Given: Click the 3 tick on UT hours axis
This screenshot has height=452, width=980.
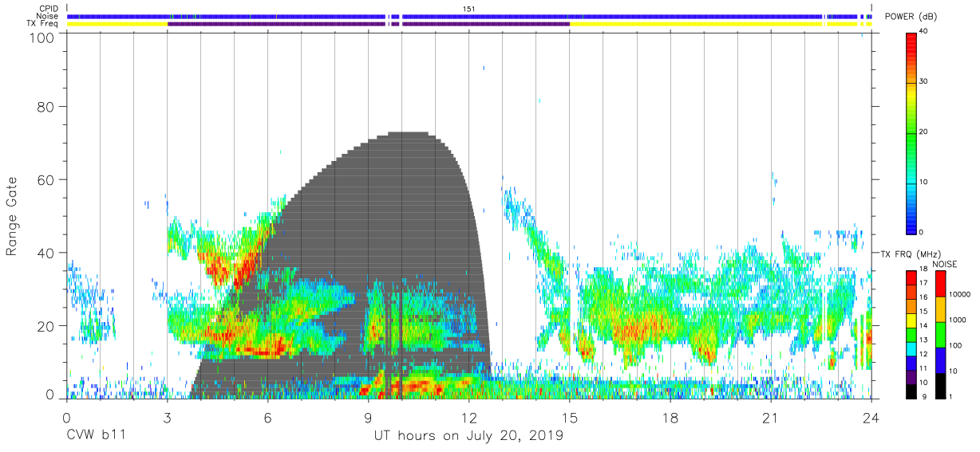Looking at the screenshot, I should point(168,416).
